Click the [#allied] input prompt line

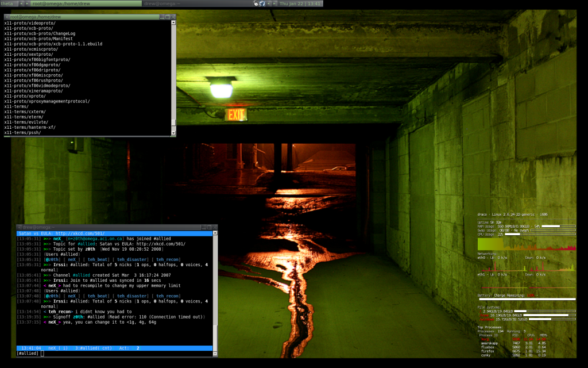114,354
